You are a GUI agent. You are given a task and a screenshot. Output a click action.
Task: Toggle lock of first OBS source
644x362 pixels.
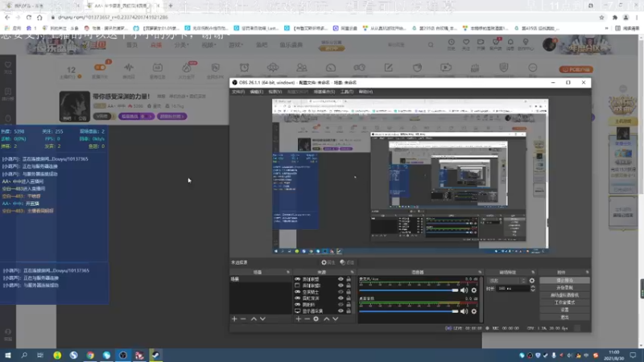[x=349, y=279]
